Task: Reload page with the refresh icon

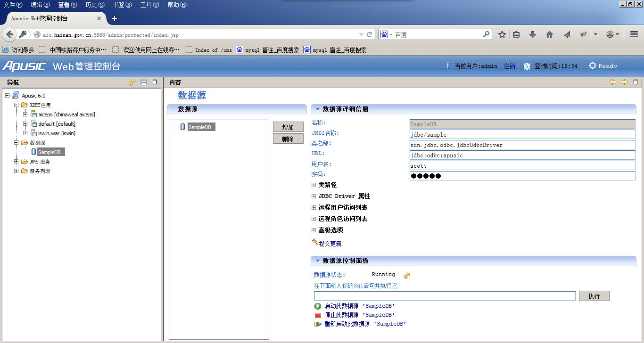Action: pyautogui.click(x=369, y=34)
